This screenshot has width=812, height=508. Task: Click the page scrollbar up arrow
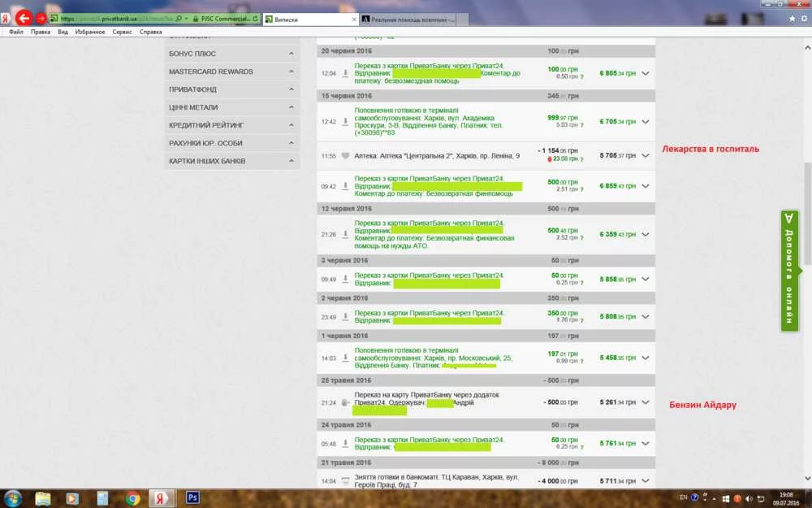(807, 48)
